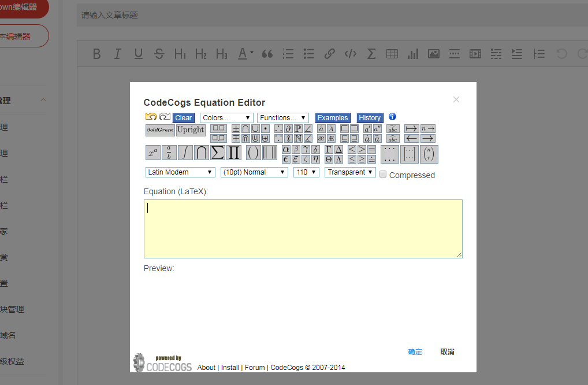This screenshot has width=588, height=385.
Task: Insert capital Gamma letter
Action: (x=329, y=149)
